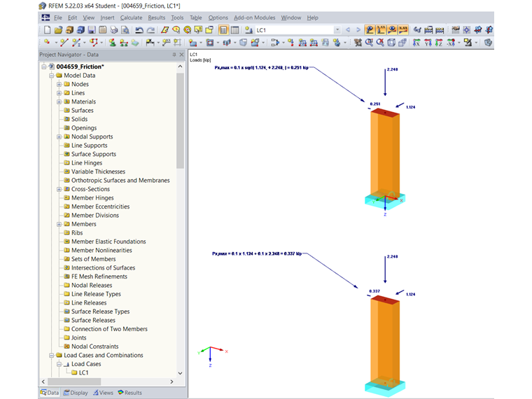532x399 pixels.
Task: Switch to the Views navigator tab
Action: point(103,393)
